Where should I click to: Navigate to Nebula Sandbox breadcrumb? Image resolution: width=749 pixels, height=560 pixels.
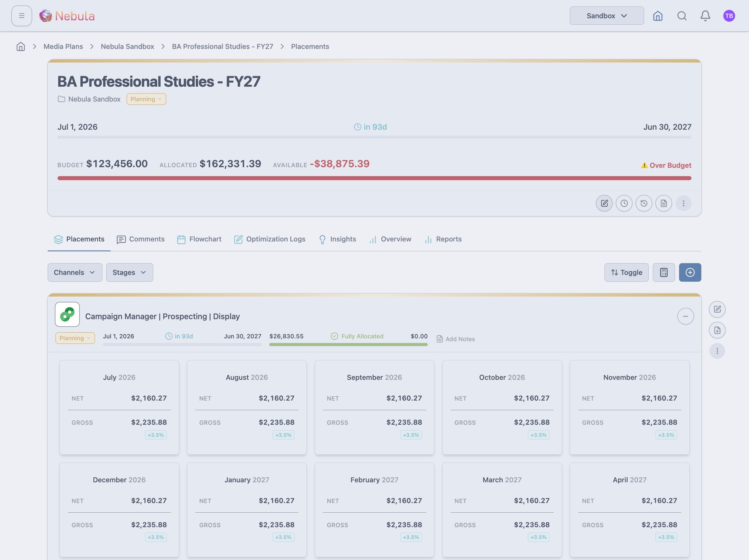[127, 46]
